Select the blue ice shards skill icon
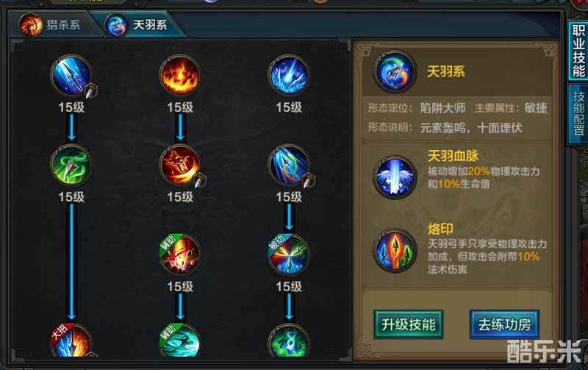This screenshot has width=588, height=370. (289, 75)
